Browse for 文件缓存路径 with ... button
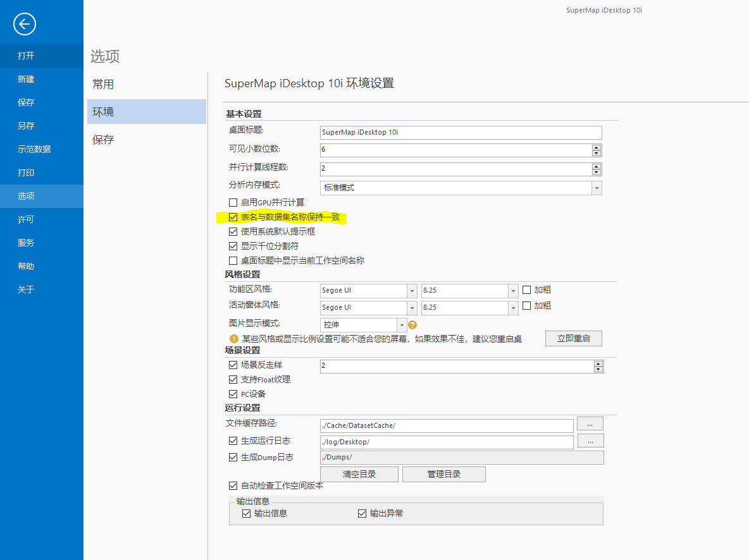This screenshot has width=749, height=560. pos(590,424)
